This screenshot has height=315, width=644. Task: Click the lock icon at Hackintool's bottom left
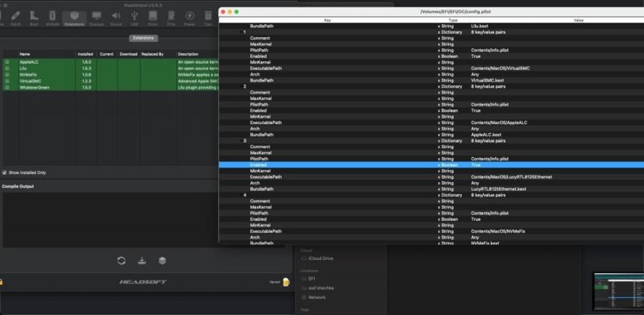2,282
